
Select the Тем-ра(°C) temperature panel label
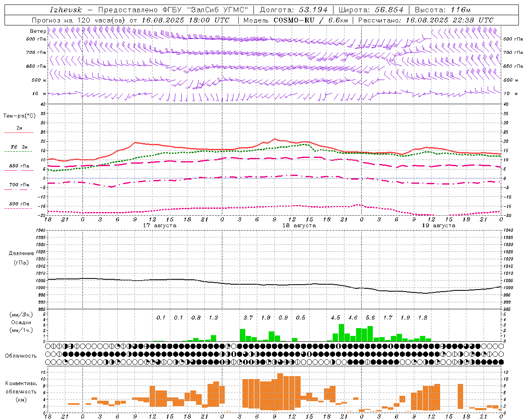click(x=19, y=116)
